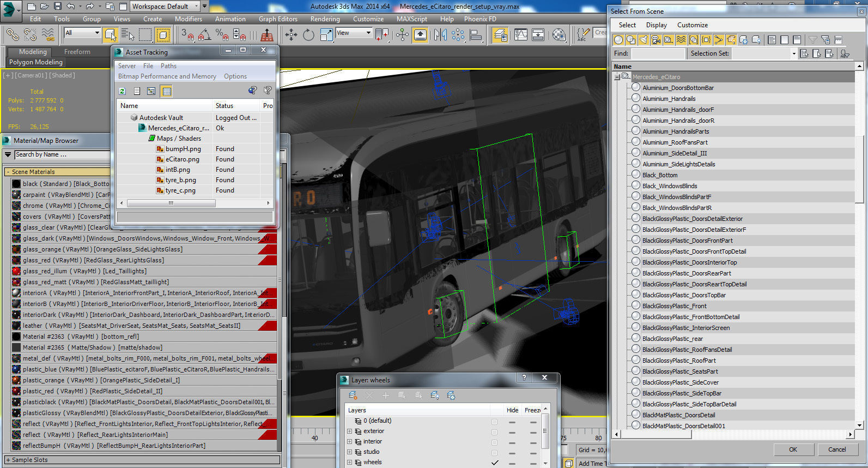Select the Rotate transform tool
868x468 pixels.
pyautogui.click(x=308, y=35)
